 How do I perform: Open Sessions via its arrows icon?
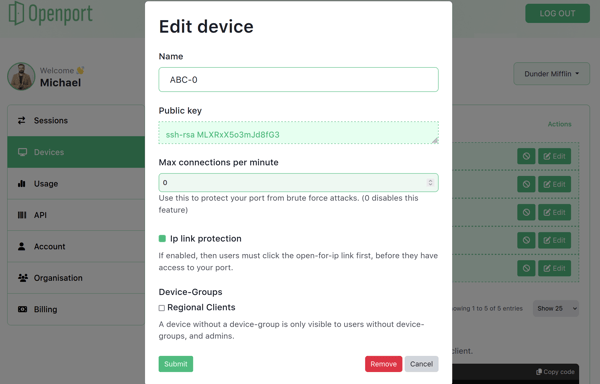point(22,120)
